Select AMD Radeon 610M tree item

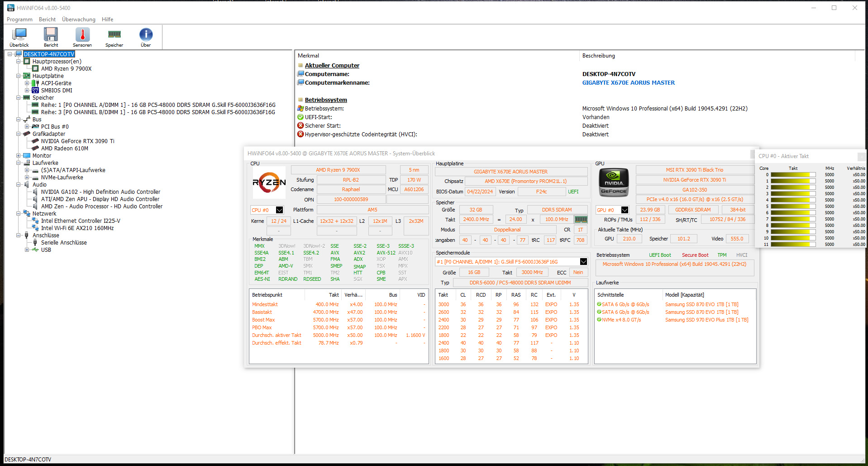(x=65, y=148)
